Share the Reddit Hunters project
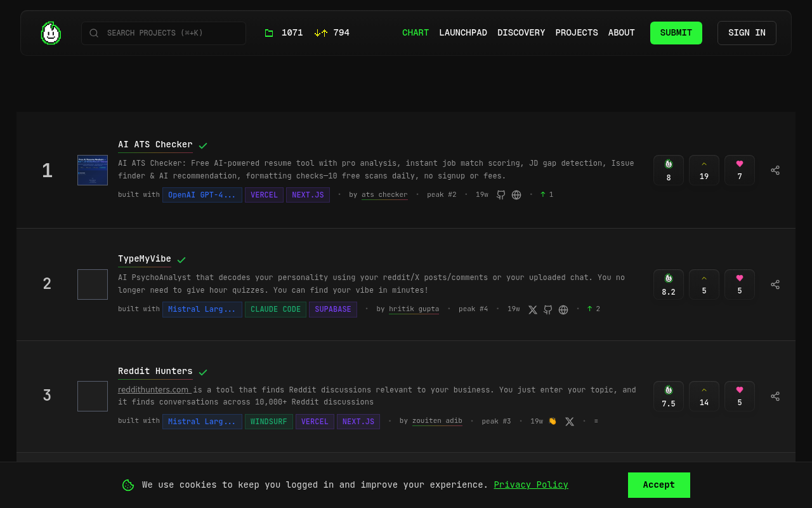This screenshot has width=812, height=508. pos(775,396)
